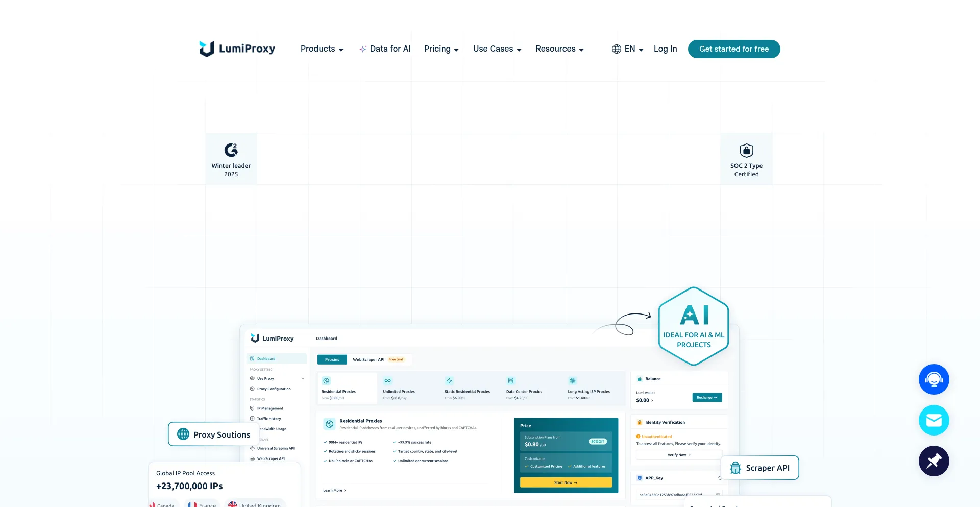Screen dimensions: 980x507
Task: Click the globe icon in the Proxy Solutions tag
Action: coord(183,434)
